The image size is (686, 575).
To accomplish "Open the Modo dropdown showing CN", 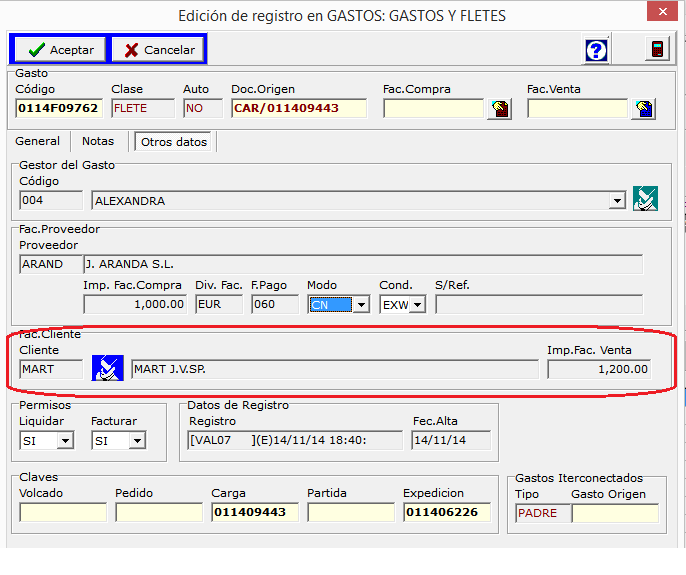I will click(361, 305).
